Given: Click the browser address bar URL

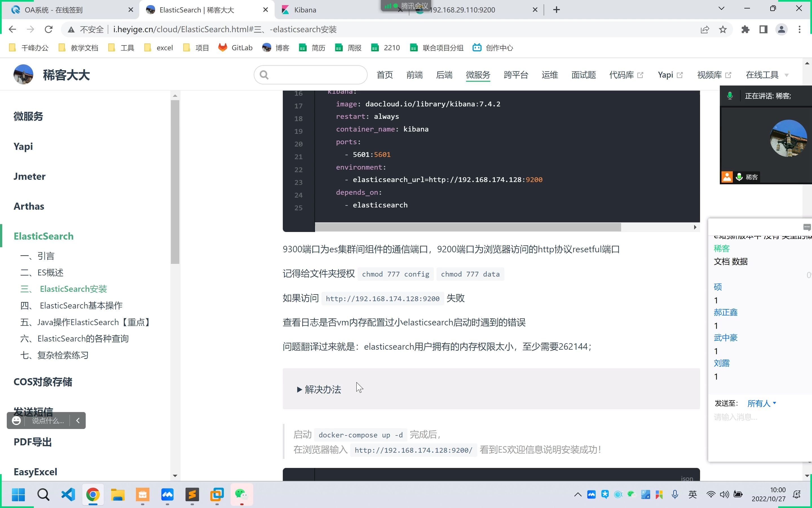Looking at the screenshot, I should pos(225,30).
